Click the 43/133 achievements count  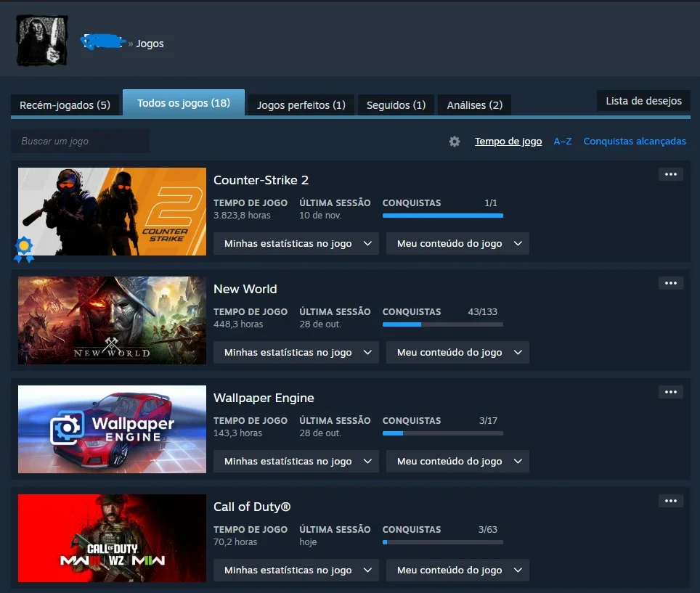point(482,312)
